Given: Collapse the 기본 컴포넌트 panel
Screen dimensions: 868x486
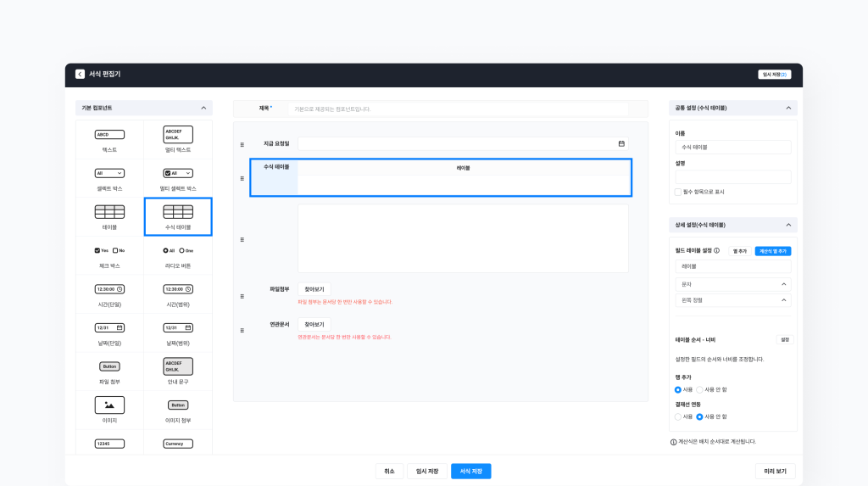Looking at the screenshot, I should coord(203,109).
